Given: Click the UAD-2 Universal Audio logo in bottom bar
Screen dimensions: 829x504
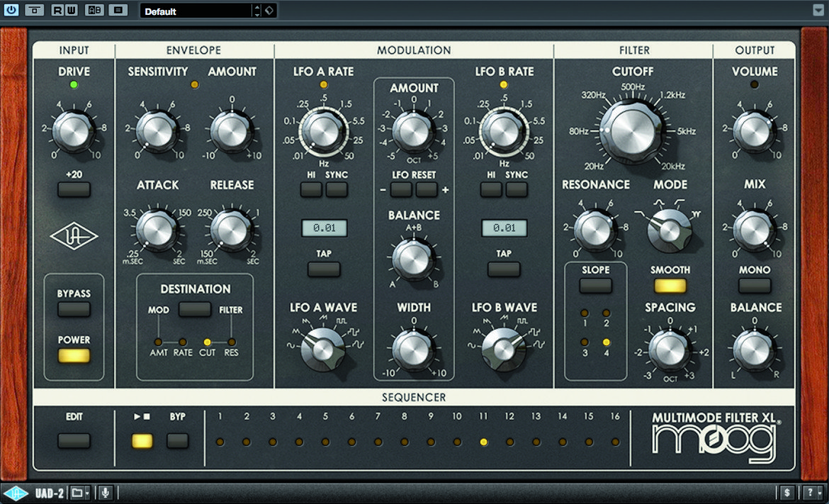Looking at the screenshot, I should tap(16, 493).
